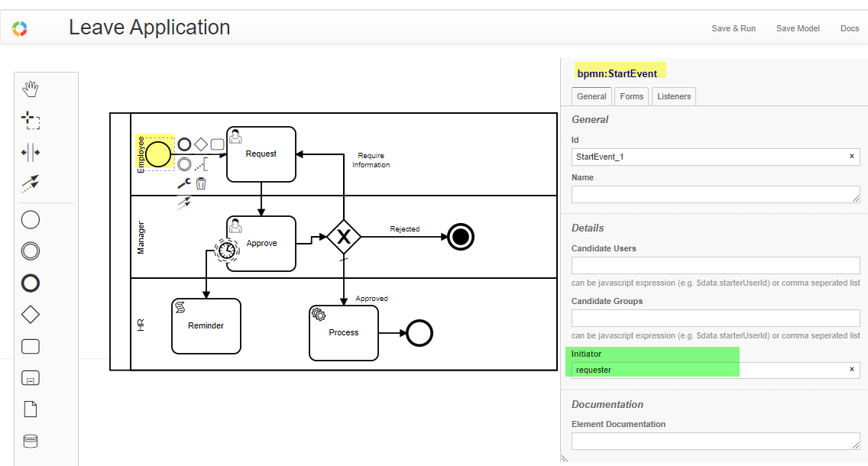
Task: Click the trash icon to delete the start event
Action: coord(201,183)
